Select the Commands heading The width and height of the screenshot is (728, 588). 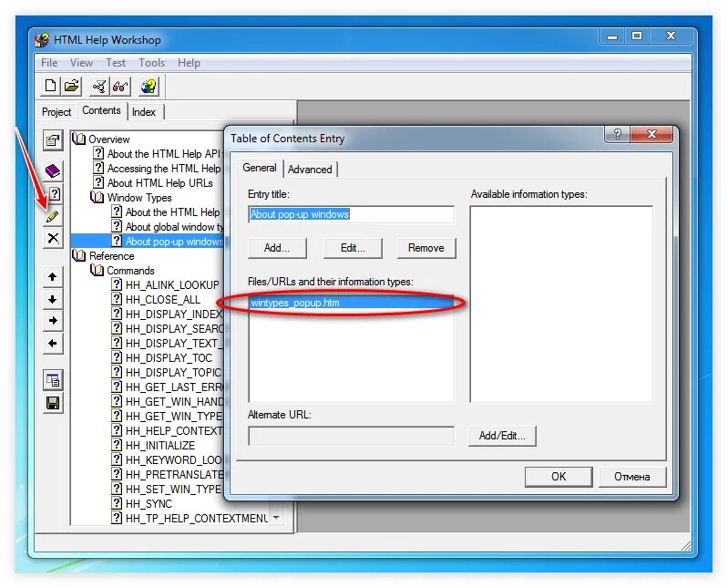(x=130, y=271)
